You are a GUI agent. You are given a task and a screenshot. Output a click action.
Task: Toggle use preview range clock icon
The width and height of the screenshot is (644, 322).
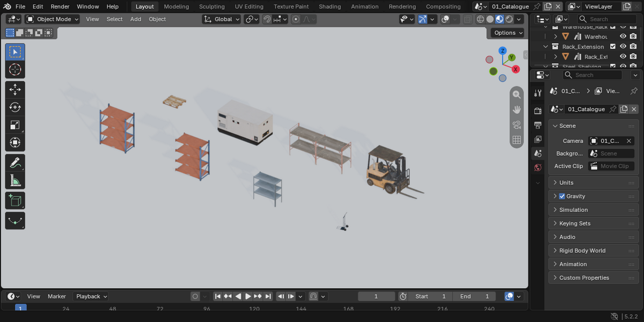403,296
